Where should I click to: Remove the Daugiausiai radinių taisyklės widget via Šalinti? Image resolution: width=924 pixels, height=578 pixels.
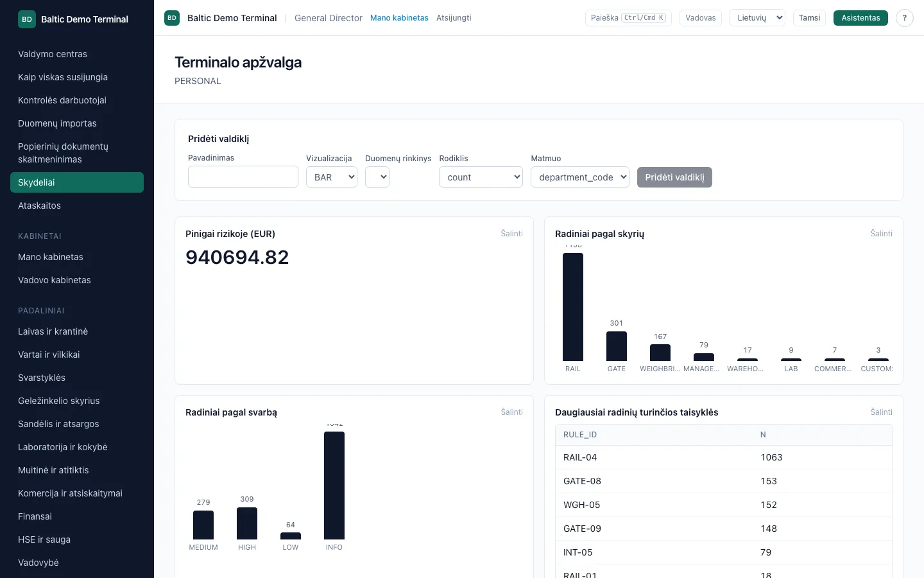pyautogui.click(x=882, y=412)
